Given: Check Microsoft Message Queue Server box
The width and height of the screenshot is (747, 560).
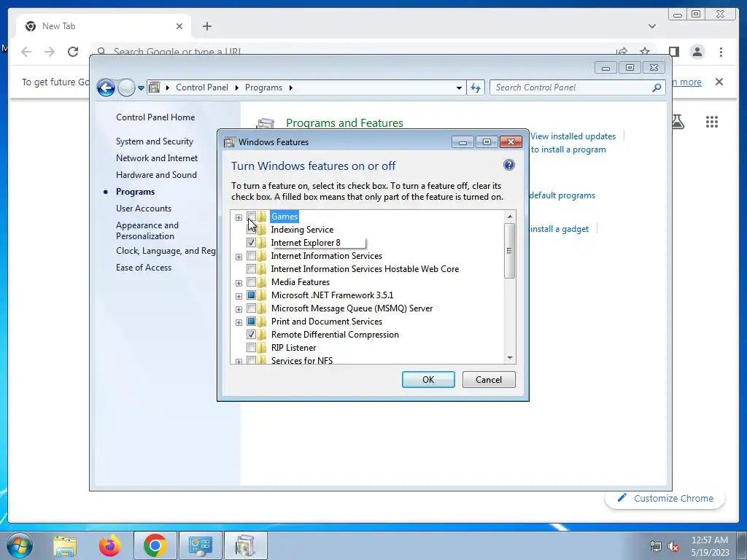Looking at the screenshot, I should 251,308.
